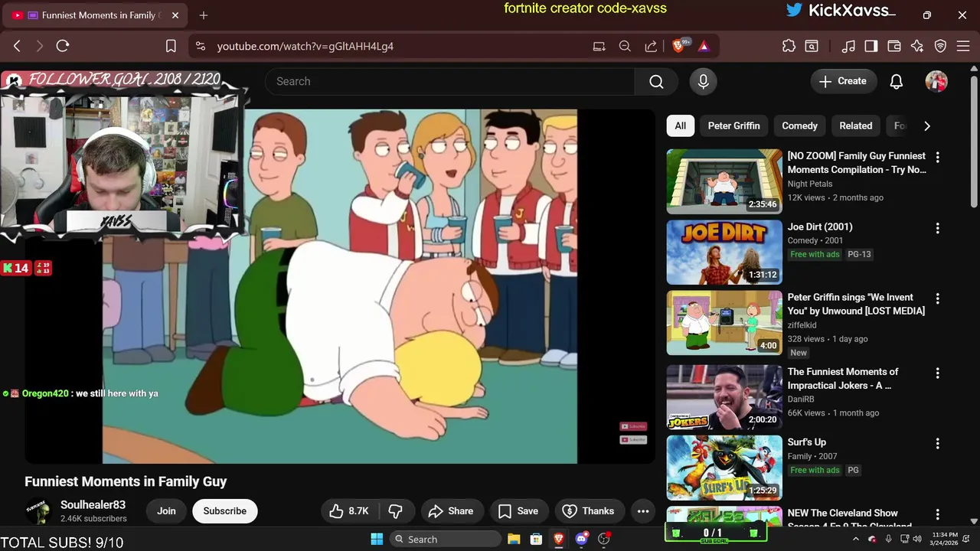Share this page using the share icon
The height and width of the screenshot is (551, 980).
tap(651, 46)
